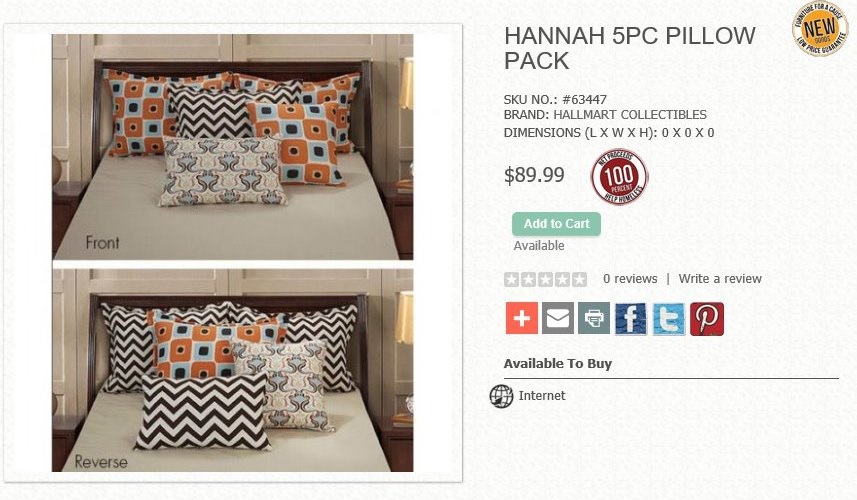
Task: Share on Facebook icon
Action: [x=630, y=319]
